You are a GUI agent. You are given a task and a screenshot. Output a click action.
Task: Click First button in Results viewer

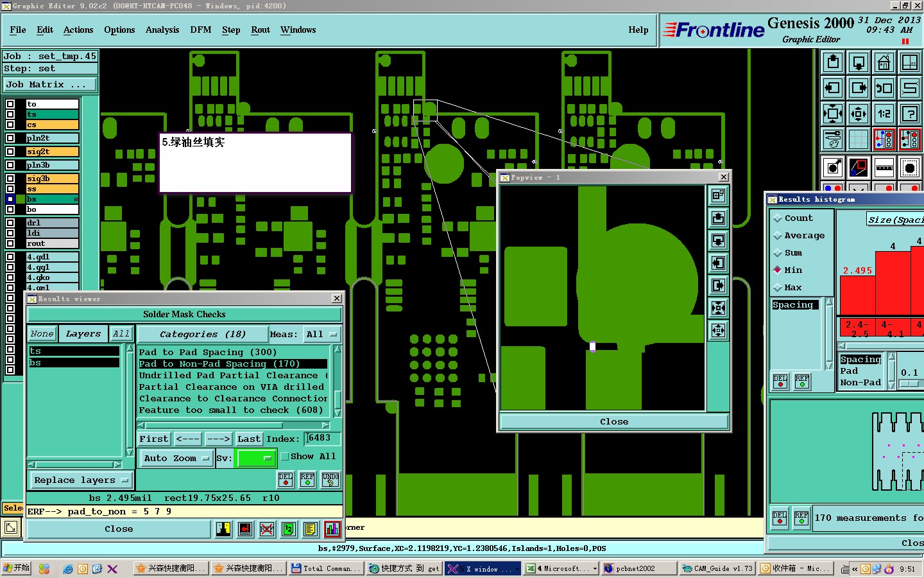[154, 439]
